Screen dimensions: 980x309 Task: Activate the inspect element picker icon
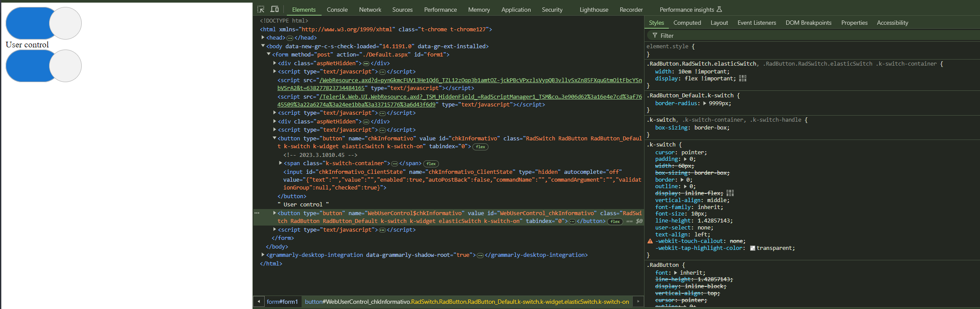[x=261, y=9]
